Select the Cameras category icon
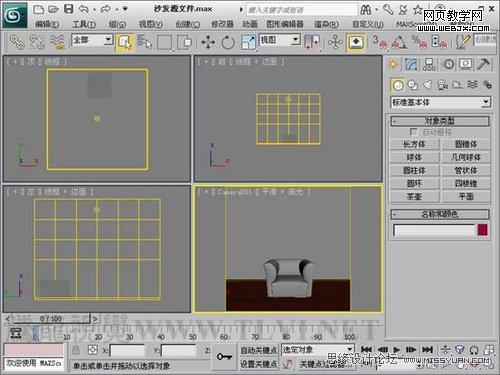The height and width of the screenshot is (375, 500). (x=443, y=85)
